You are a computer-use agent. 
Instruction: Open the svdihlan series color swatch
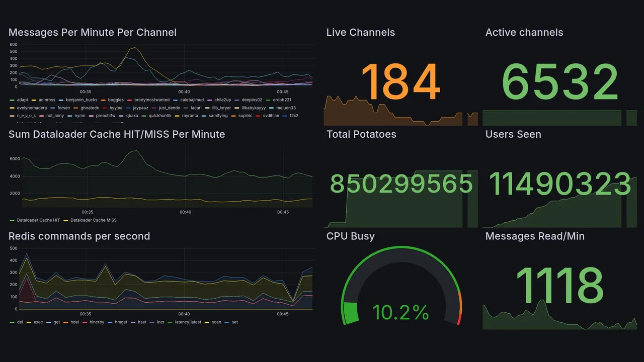point(259,116)
